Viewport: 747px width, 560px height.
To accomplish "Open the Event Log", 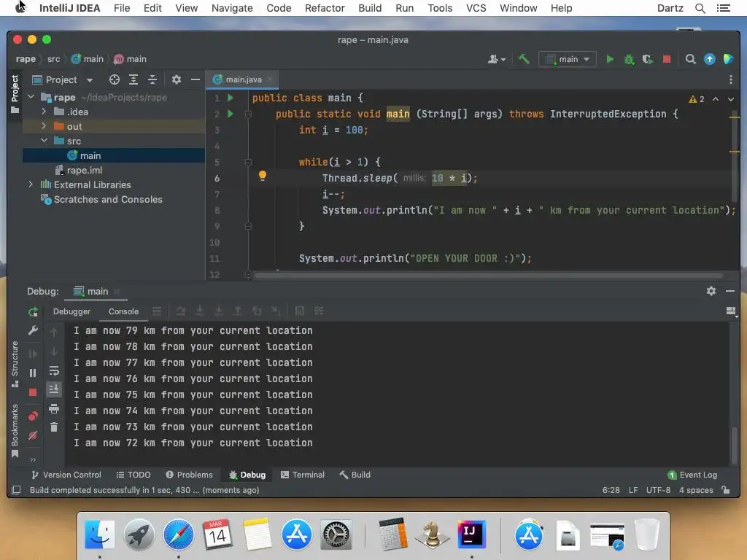I will point(692,475).
